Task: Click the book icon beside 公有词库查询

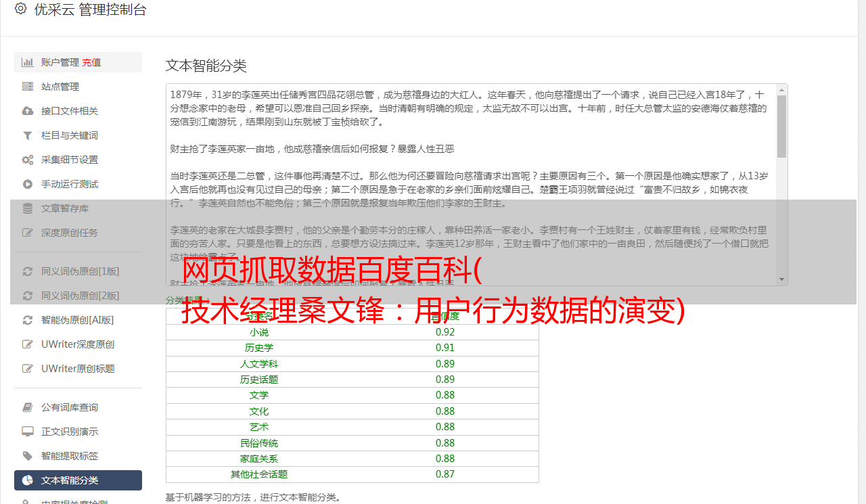Action: [28, 407]
